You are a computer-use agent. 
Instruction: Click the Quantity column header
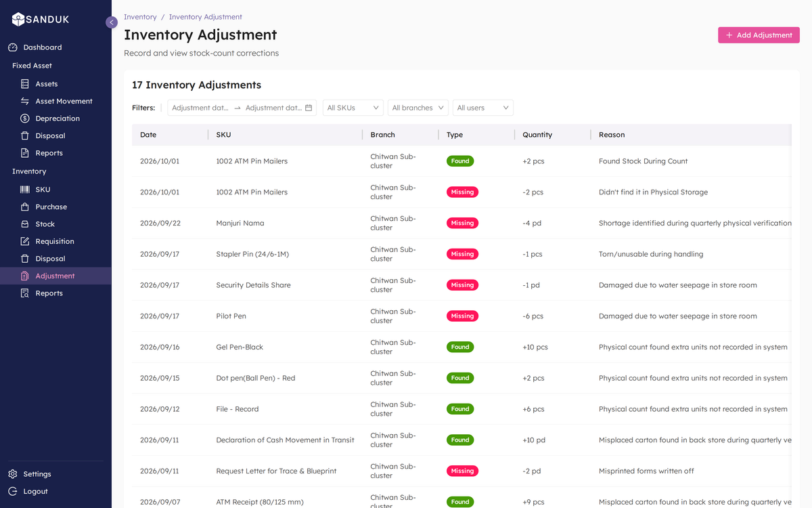pyautogui.click(x=552, y=135)
